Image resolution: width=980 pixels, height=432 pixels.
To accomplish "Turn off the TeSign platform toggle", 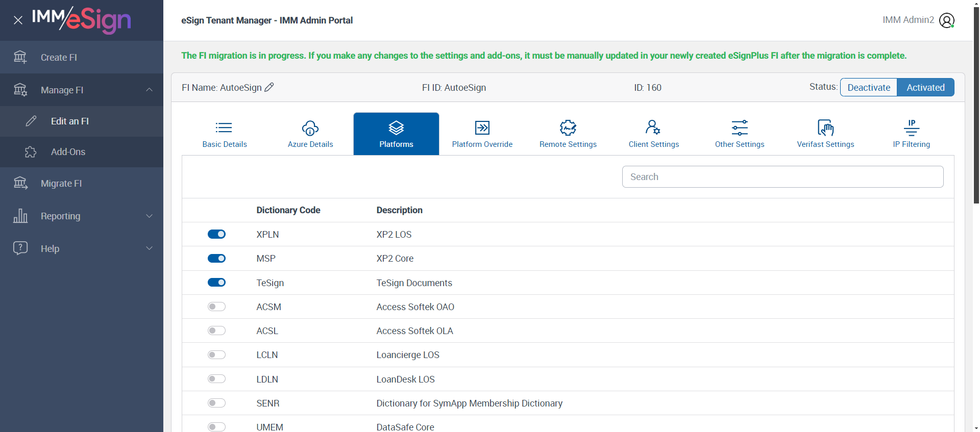I will pyautogui.click(x=216, y=283).
